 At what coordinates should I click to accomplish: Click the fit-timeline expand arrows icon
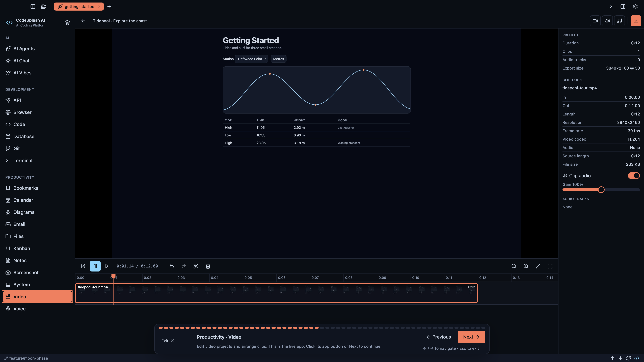pyautogui.click(x=538, y=266)
